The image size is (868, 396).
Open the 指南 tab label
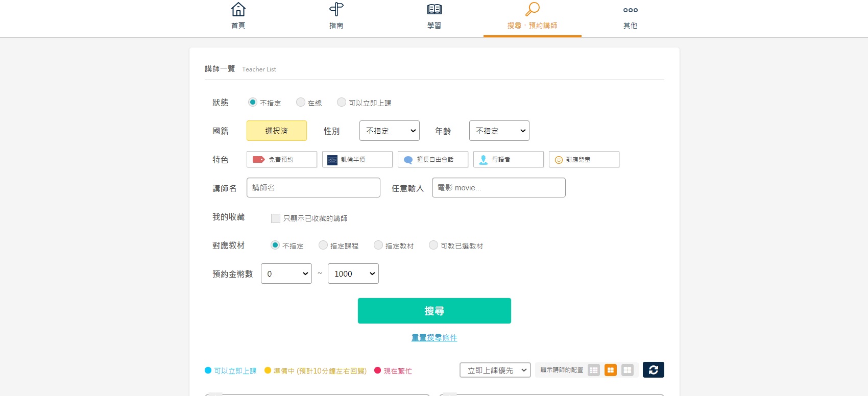(336, 26)
